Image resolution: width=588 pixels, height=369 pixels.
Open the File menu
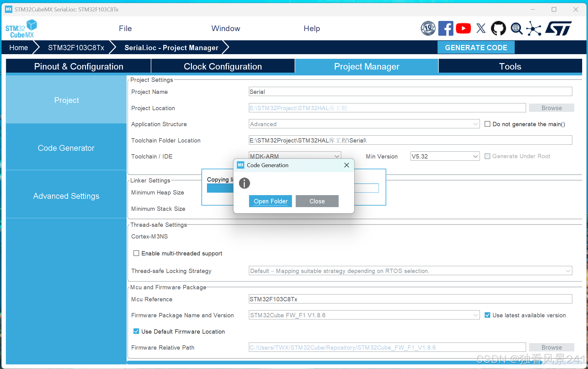(125, 28)
